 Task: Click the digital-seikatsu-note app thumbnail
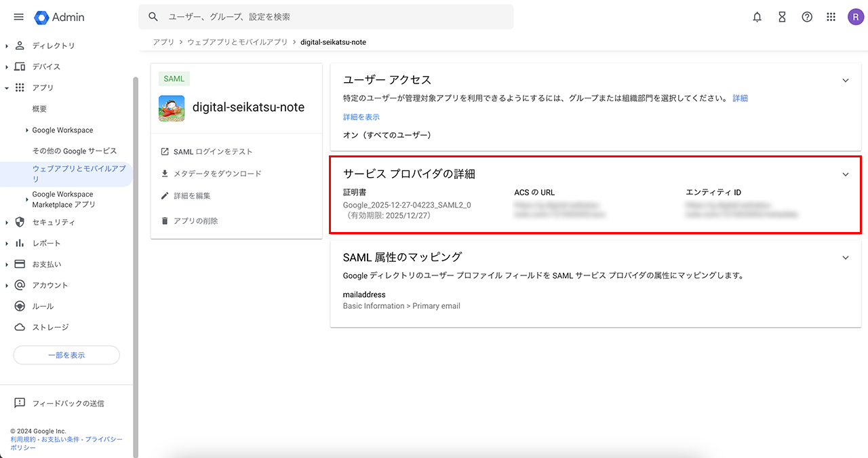coord(172,108)
